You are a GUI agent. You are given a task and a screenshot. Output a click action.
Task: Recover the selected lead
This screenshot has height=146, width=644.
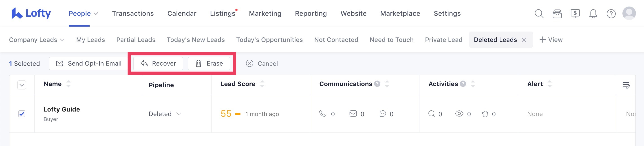pos(158,64)
